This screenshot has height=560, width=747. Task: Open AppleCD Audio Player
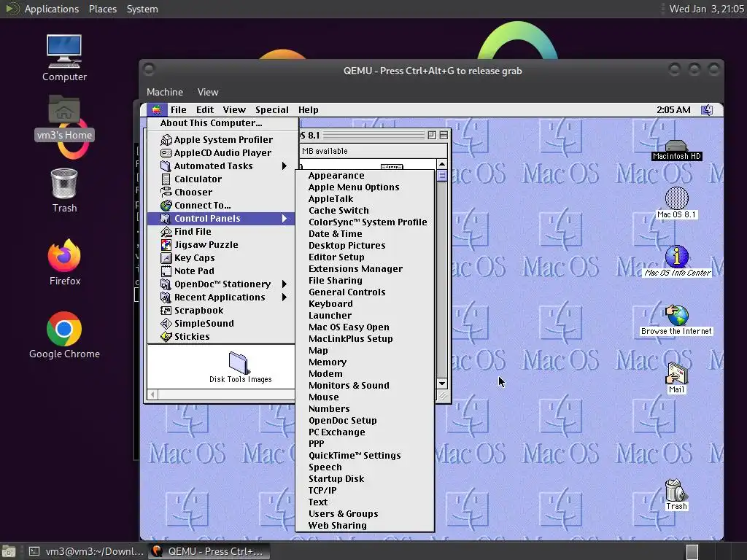(220, 153)
